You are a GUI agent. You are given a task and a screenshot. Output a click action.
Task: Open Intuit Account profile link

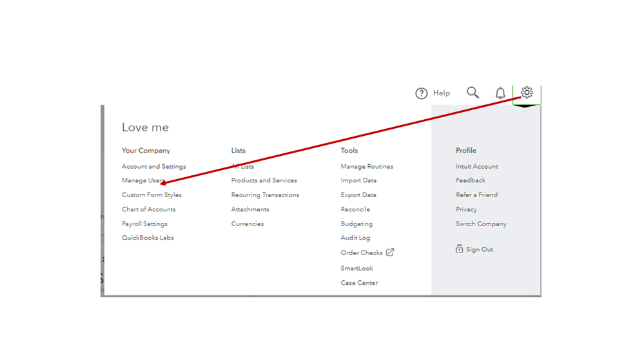pos(477,167)
